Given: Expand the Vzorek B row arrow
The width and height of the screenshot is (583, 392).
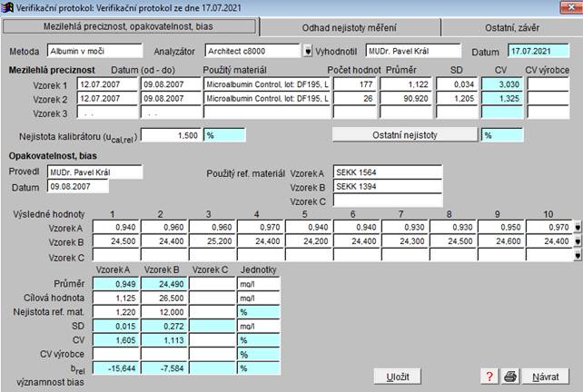Looking at the screenshot, I should tap(577, 241).
